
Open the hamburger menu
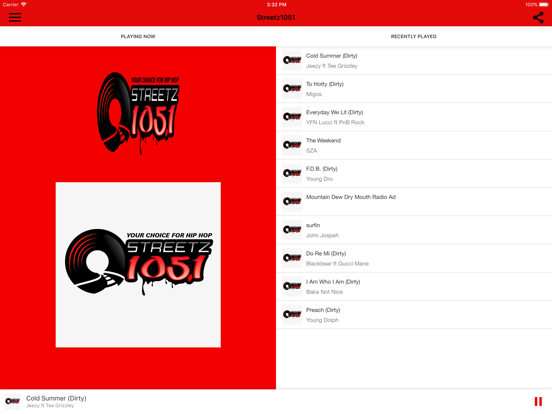click(15, 17)
